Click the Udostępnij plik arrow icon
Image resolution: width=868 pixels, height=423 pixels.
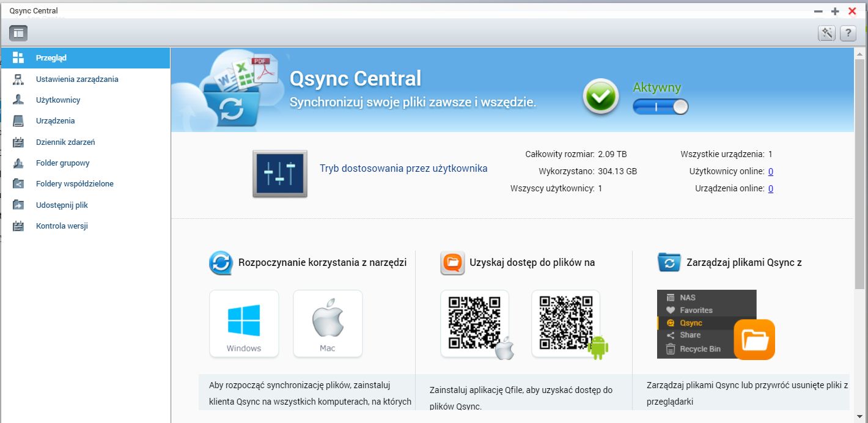18,205
